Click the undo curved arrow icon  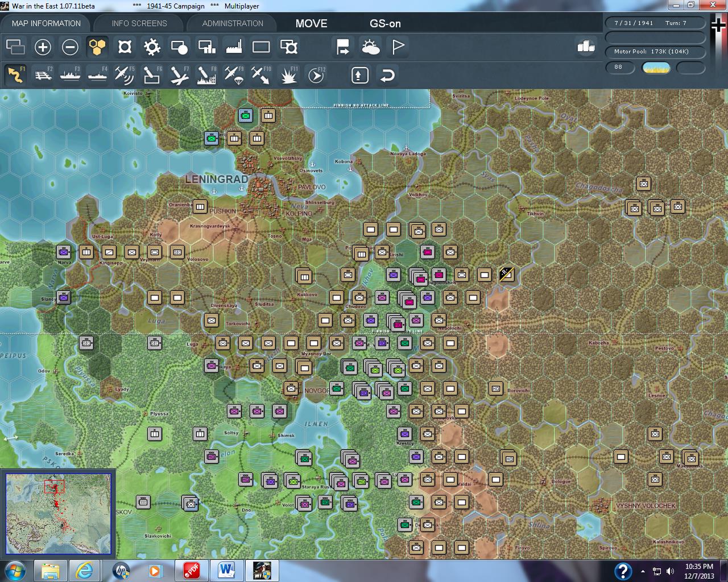tap(387, 75)
